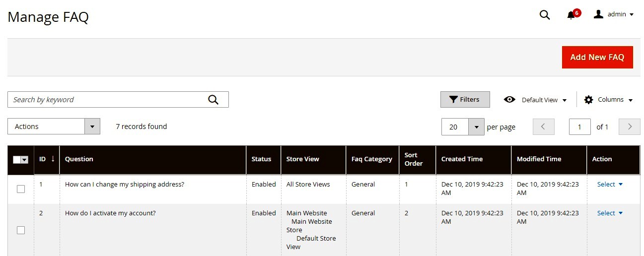Toggle the select-all checkbox in header

17,159
